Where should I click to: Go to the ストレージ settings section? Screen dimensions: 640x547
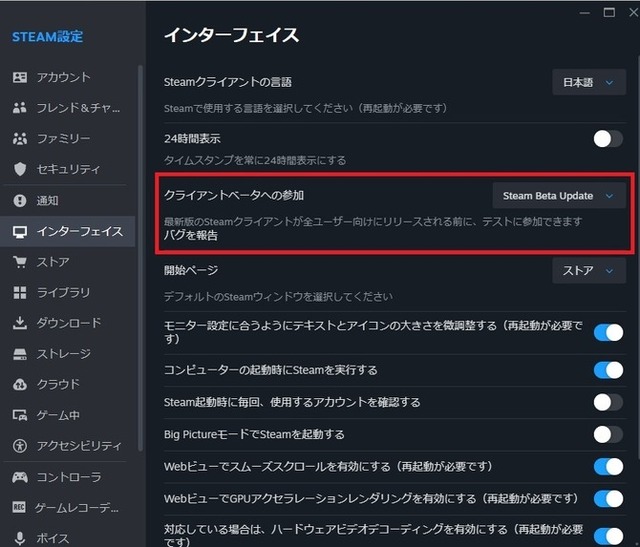tap(63, 354)
